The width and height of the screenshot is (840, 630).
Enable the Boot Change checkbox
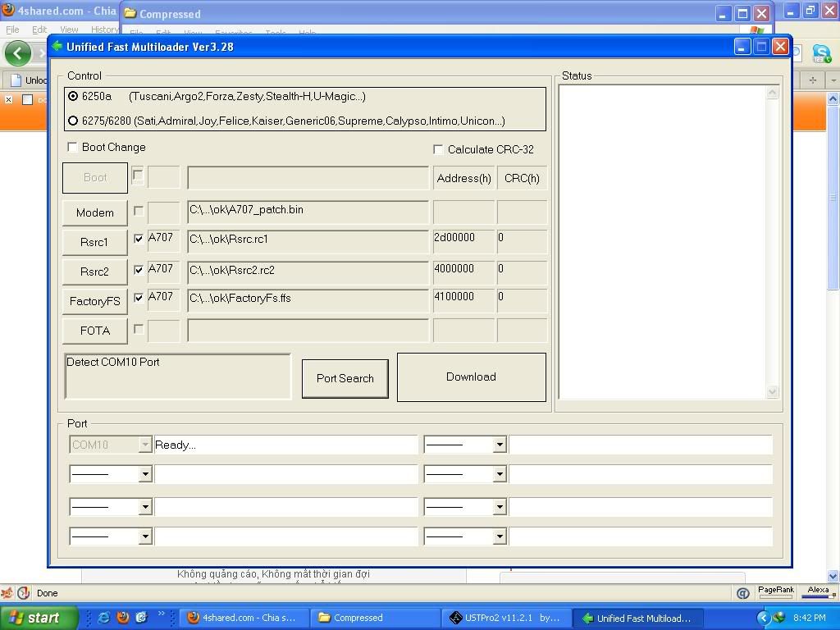(x=73, y=148)
